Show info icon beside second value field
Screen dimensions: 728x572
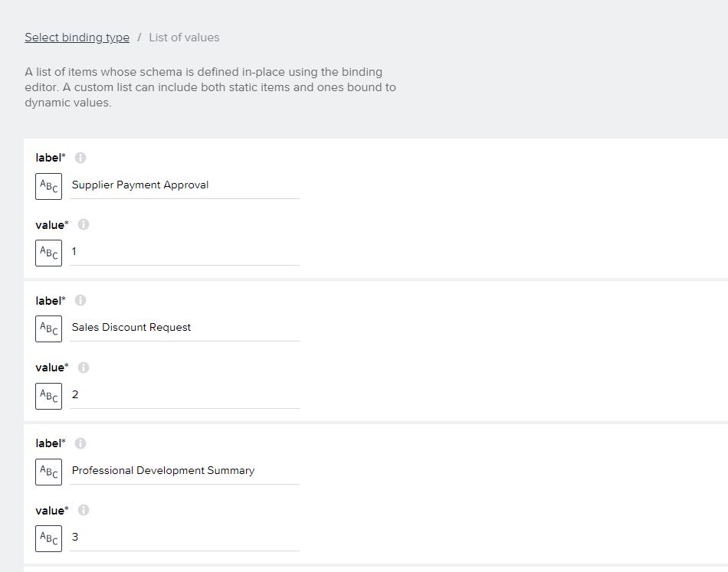[x=84, y=368]
